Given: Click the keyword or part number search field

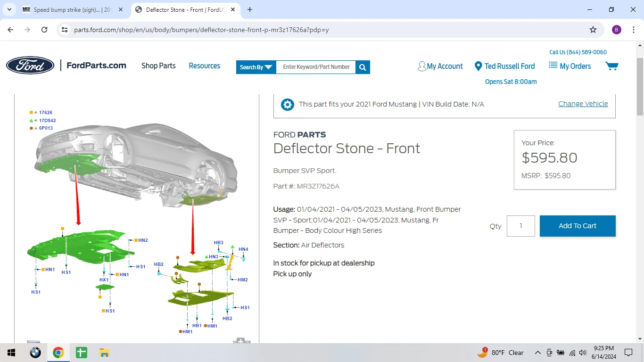Looking at the screenshot, I should click(x=316, y=67).
